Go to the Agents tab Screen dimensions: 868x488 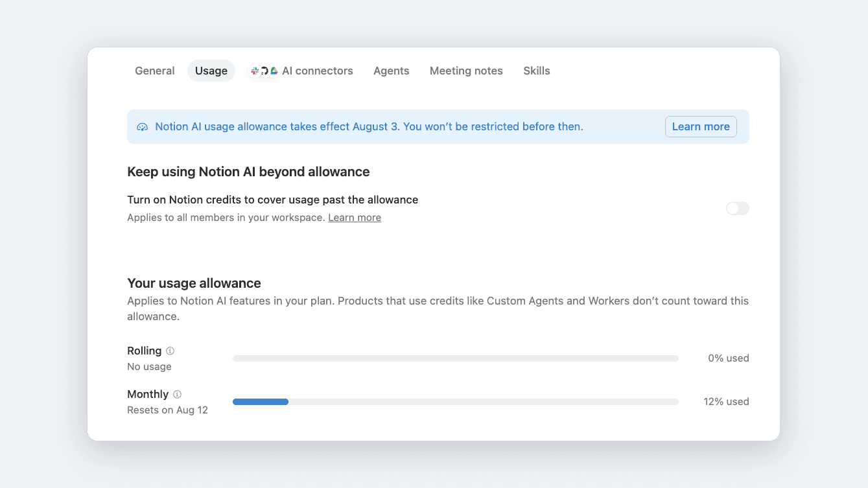[392, 71]
